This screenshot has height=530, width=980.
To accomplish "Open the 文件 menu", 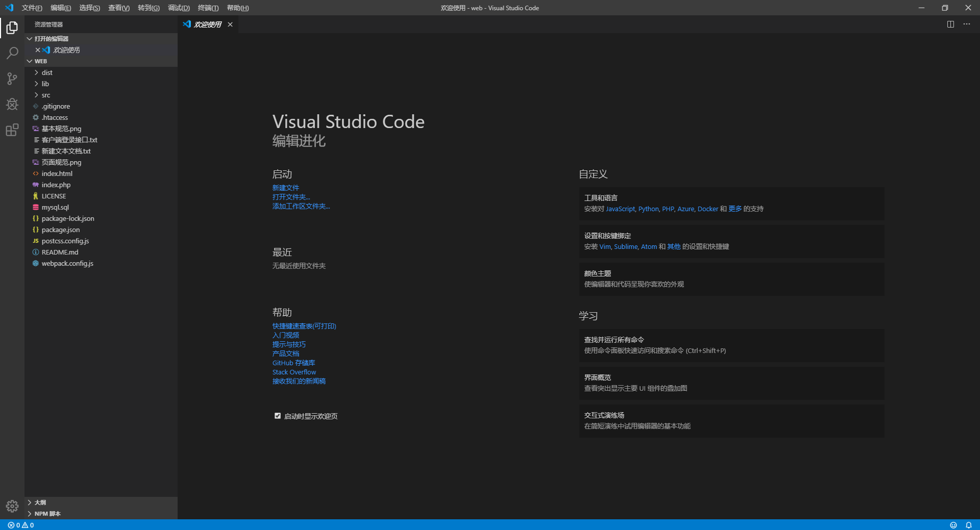I will pos(32,8).
